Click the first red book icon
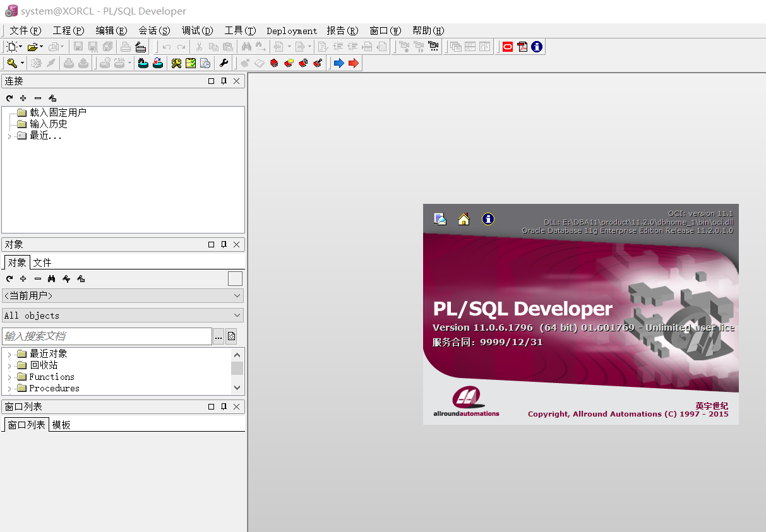The height and width of the screenshot is (532, 766). coord(274,63)
